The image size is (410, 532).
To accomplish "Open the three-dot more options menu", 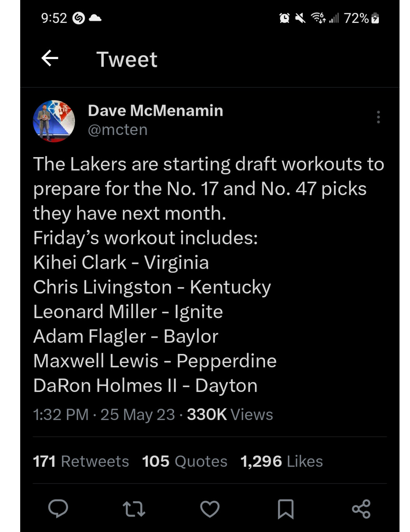I will pyautogui.click(x=378, y=117).
